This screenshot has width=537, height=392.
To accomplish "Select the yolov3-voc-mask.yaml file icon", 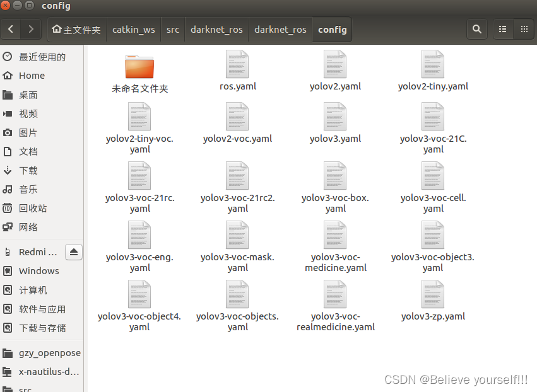I will [x=237, y=235].
